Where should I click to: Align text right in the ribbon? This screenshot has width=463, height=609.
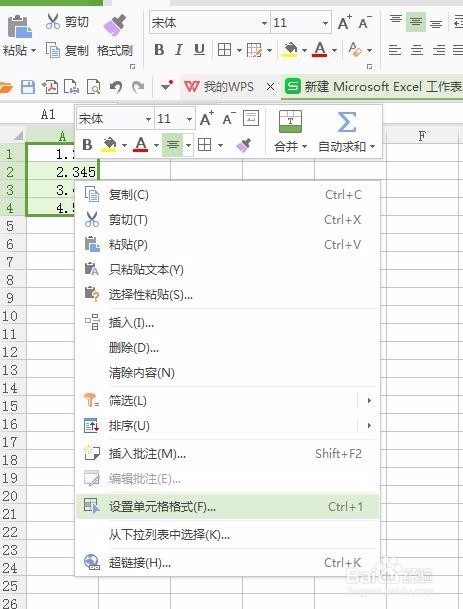[439, 50]
